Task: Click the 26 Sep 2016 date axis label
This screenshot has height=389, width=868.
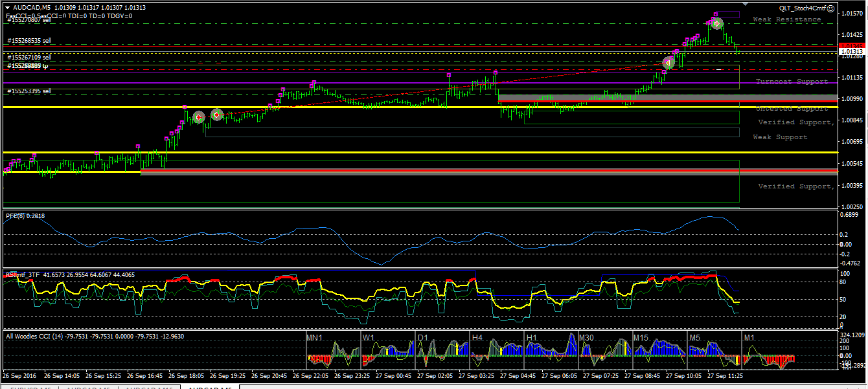Action: pos(19,375)
